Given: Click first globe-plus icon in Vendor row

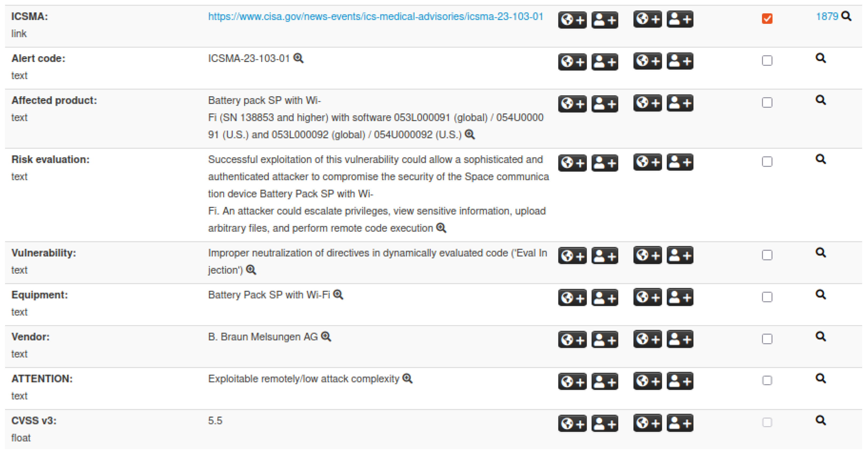Looking at the screenshot, I should (572, 340).
